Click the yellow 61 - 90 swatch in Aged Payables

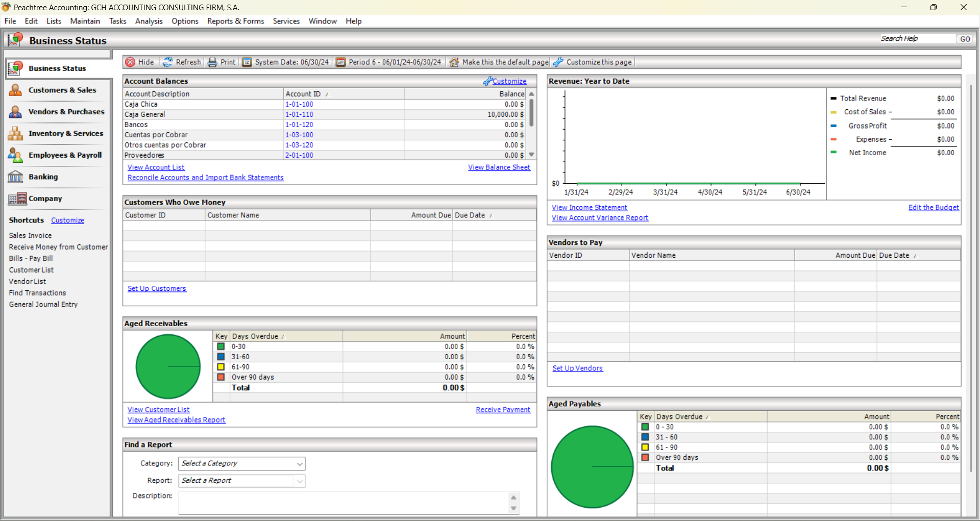(645, 448)
